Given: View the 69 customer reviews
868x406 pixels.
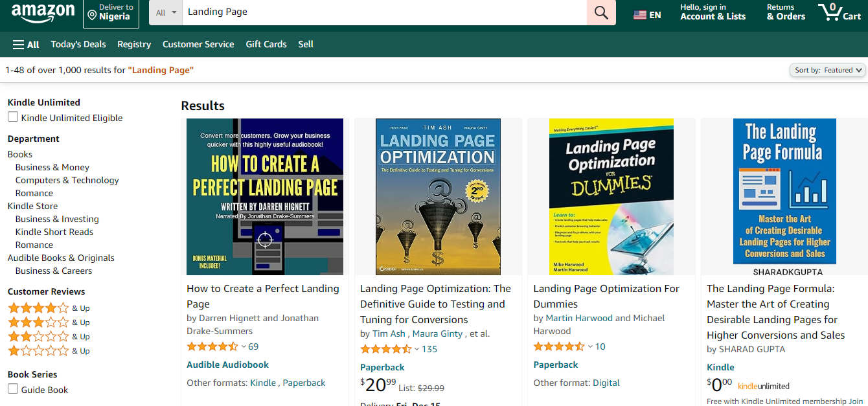Looking at the screenshot, I should 253,346.
